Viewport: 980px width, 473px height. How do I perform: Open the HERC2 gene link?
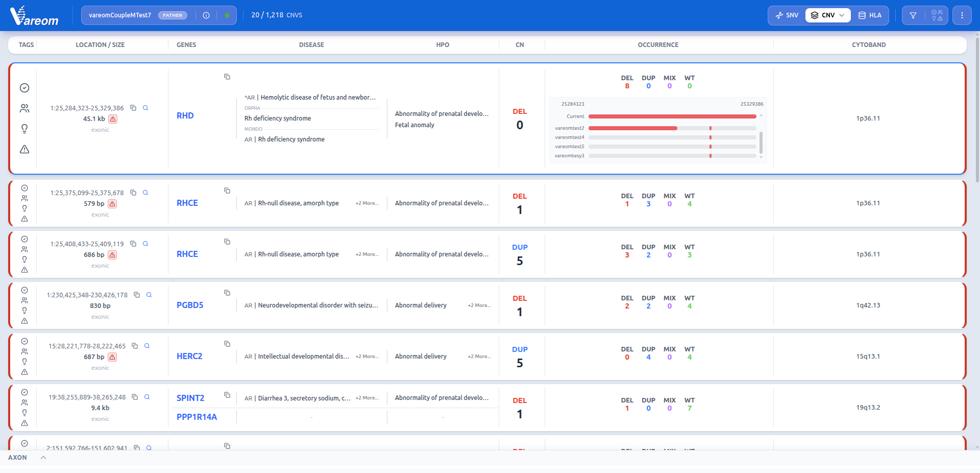[189, 357]
